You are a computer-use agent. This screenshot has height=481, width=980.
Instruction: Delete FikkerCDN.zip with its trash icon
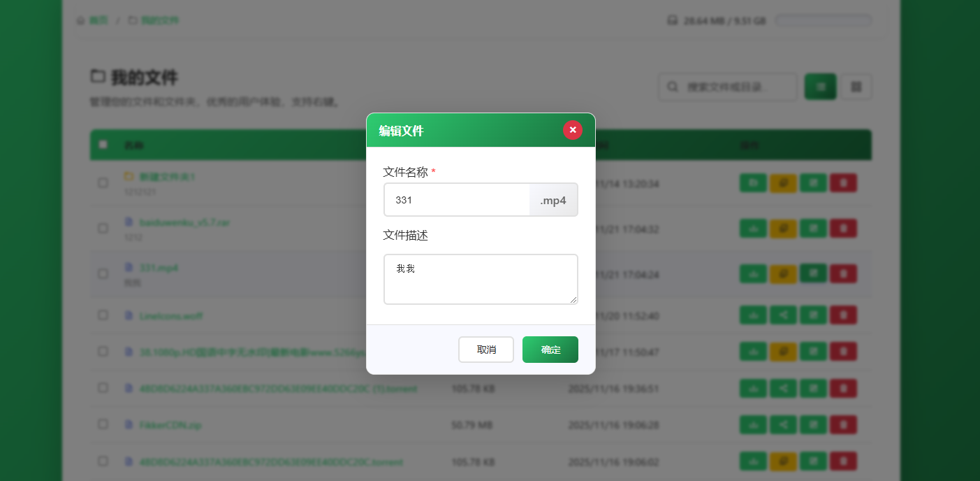coord(843,424)
